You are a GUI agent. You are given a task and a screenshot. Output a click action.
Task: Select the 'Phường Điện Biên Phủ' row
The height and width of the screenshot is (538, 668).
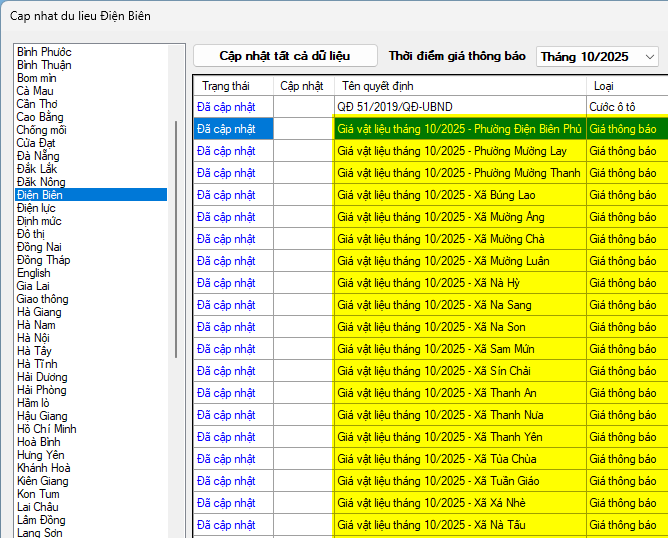pos(459,129)
